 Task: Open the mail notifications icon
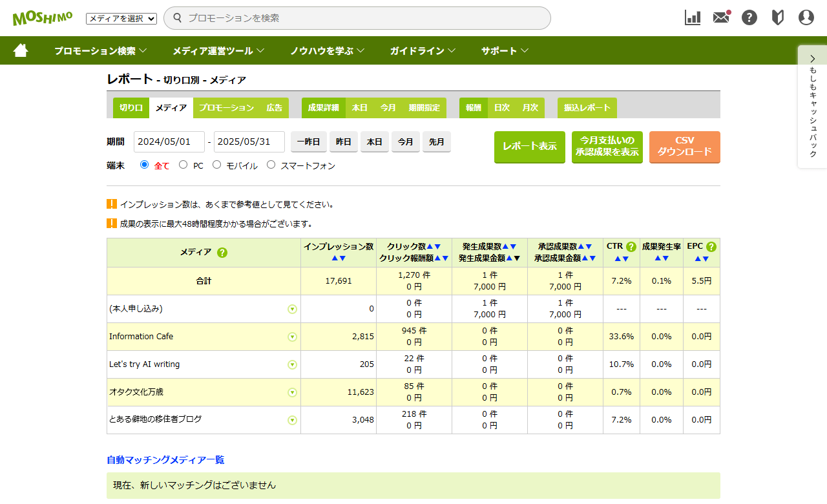click(x=721, y=17)
